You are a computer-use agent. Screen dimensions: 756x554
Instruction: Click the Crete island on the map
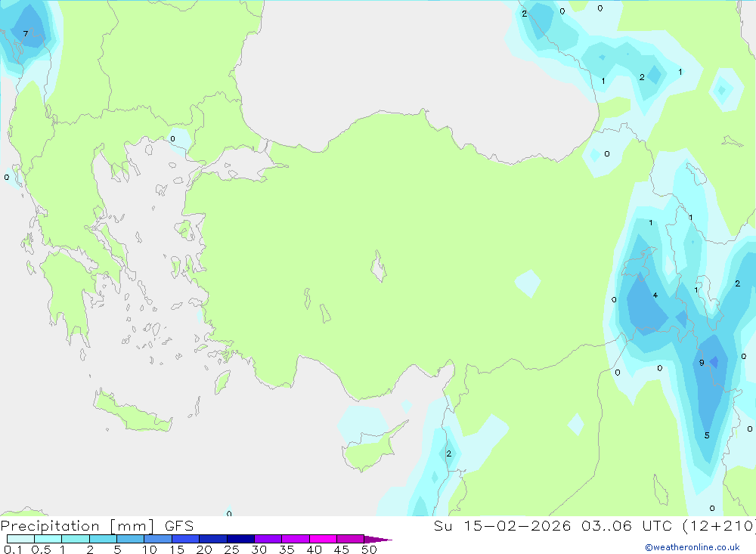(132, 411)
